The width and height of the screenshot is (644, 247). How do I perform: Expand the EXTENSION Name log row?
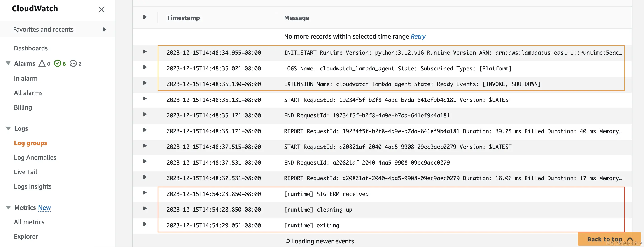pyautogui.click(x=145, y=83)
